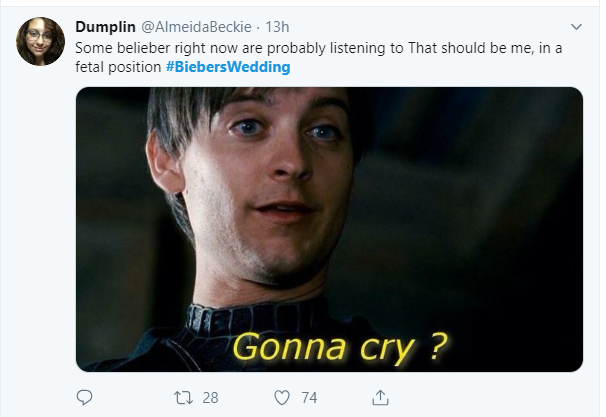
Task: Open the attached meme image
Action: pos(329,229)
